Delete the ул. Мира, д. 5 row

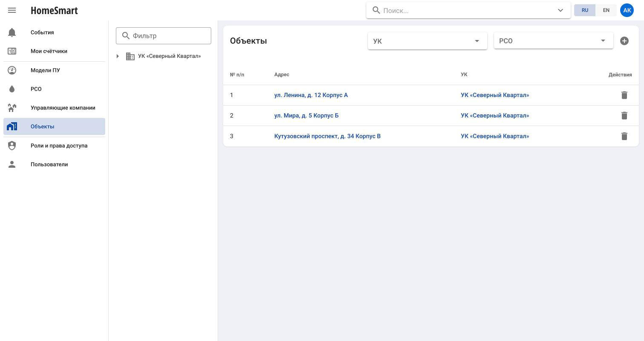[624, 115]
